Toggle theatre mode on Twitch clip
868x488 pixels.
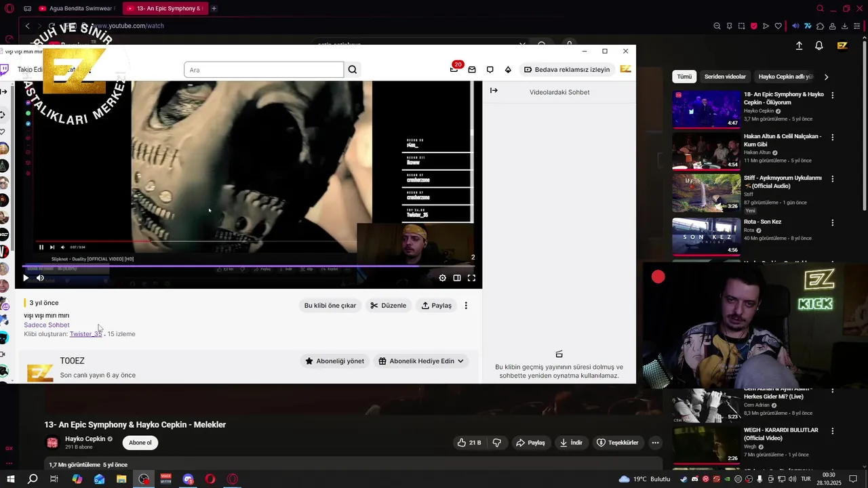click(x=457, y=278)
